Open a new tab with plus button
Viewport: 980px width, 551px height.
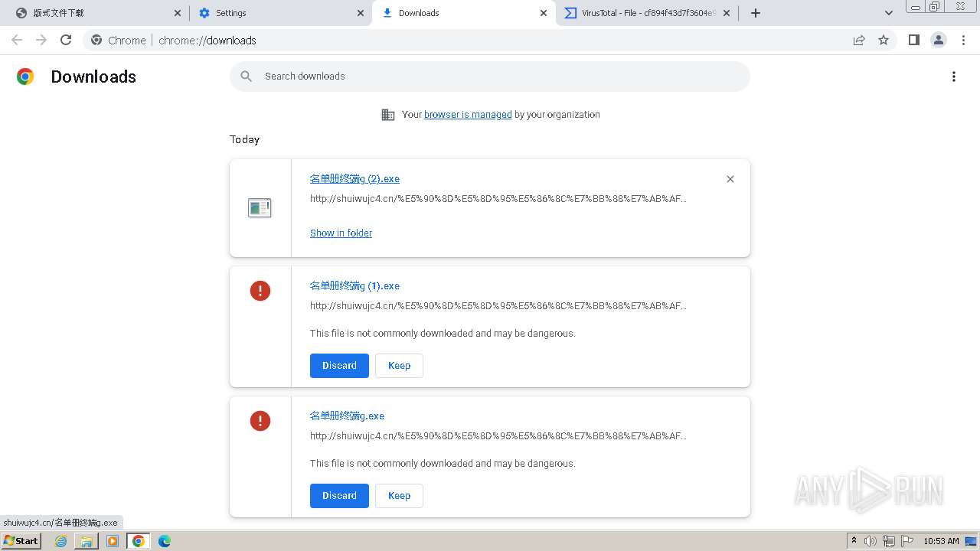(756, 13)
